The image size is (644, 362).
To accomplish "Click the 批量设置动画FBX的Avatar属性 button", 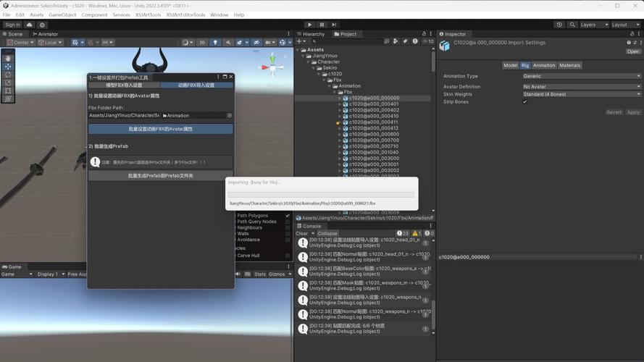I will (161, 129).
